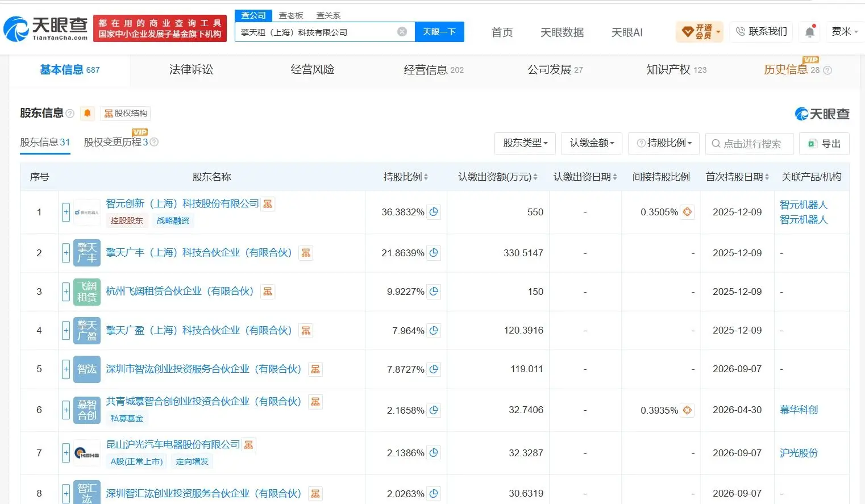
Task: Click pie icon beside 36.3832% holding
Action: (x=434, y=212)
